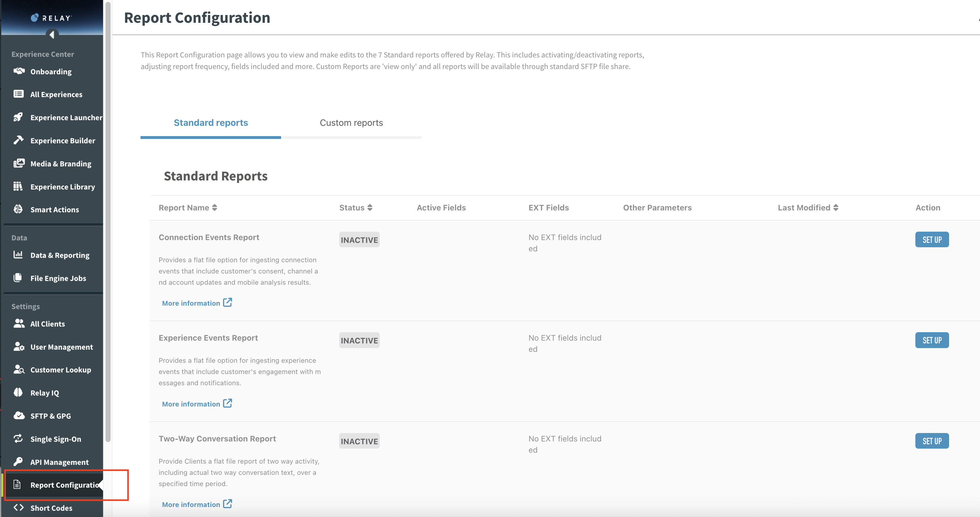Open More information for Connection Events Report
980x517 pixels.
coord(197,303)
